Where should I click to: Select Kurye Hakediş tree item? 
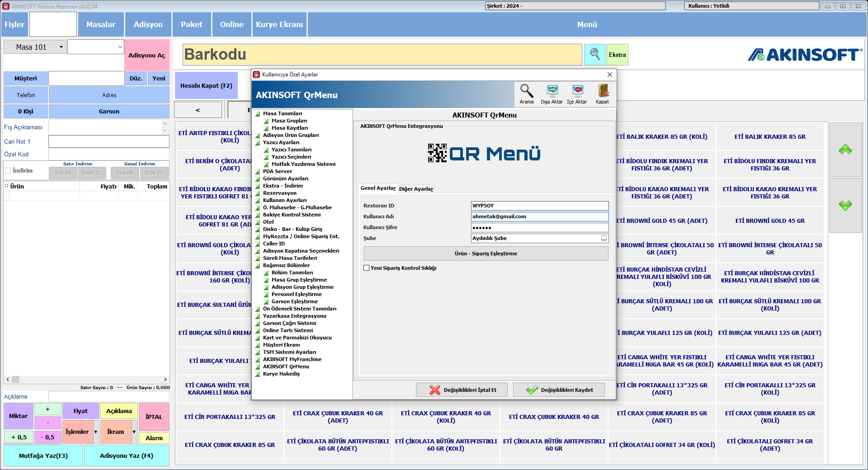coord(281,374)
